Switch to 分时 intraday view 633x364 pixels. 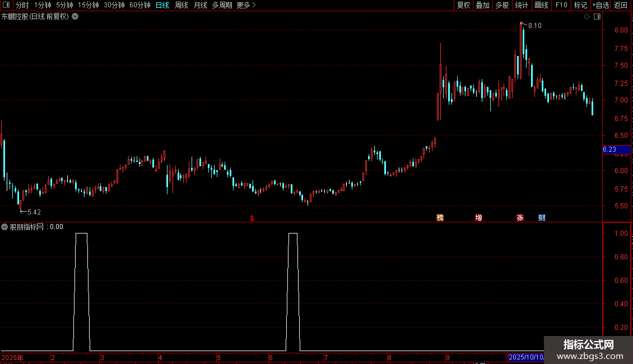(22, 5)
